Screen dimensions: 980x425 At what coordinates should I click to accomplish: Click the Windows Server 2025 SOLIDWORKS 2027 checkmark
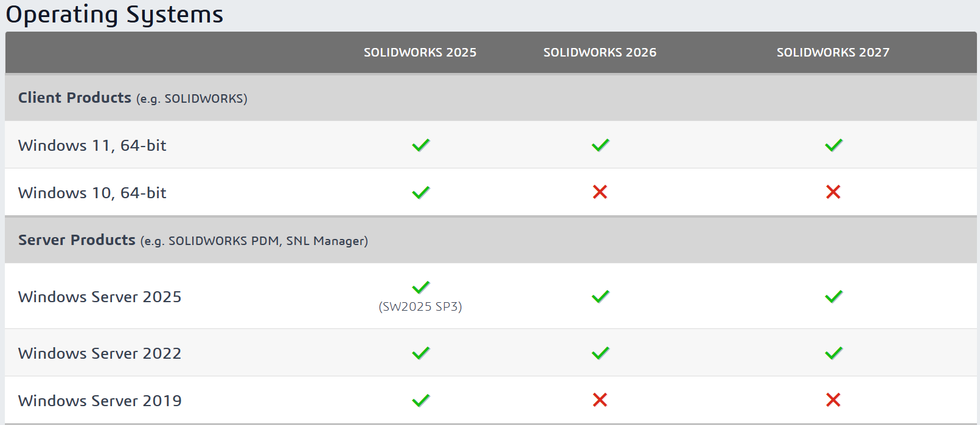[833, 296]
